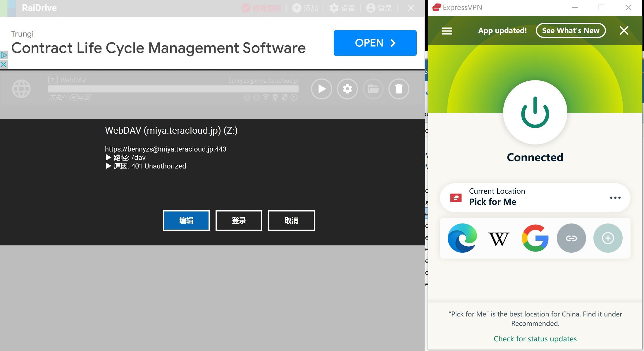Viewport: 644px width, 351px height.
Task: Click the login (登录) dialog button
Action: pyautogui.click(x=239, y=221)
